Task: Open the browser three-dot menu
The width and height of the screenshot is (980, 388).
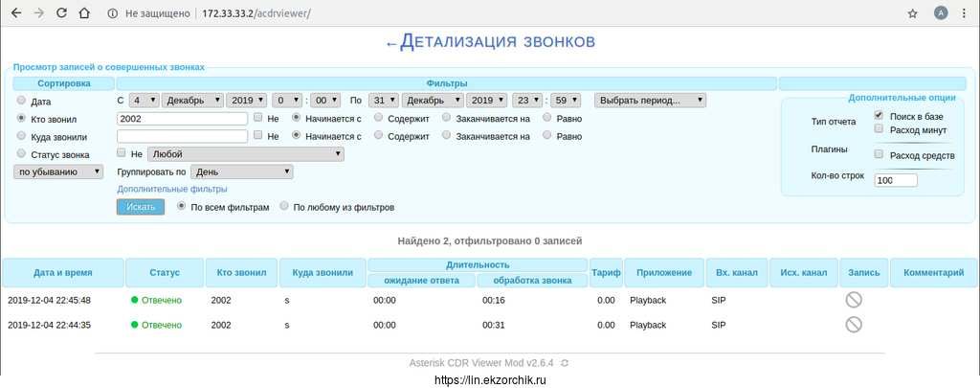Action: [x=965, y=14]
